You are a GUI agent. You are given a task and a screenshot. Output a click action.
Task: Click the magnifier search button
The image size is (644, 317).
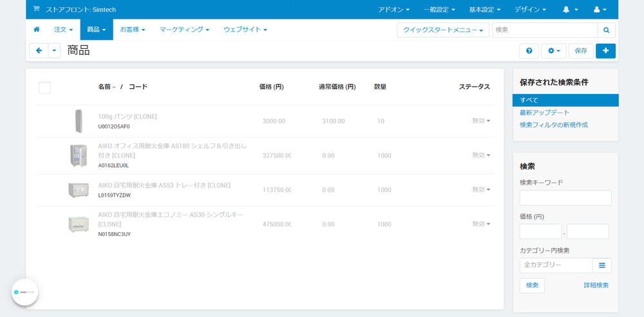click(x=606, y=30)
